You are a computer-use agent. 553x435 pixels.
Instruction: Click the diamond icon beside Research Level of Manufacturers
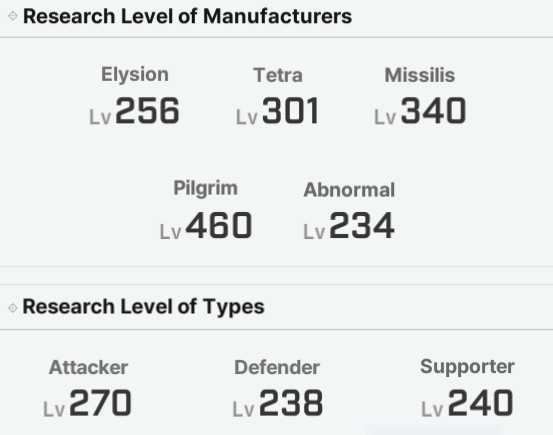click(13, 16)
